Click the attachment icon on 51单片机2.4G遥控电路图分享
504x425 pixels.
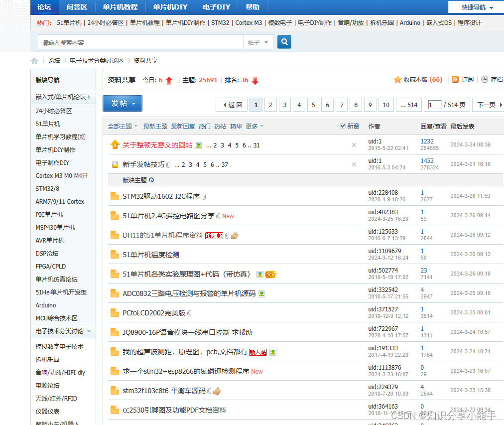pyautogui.click(x=218, y=216)
